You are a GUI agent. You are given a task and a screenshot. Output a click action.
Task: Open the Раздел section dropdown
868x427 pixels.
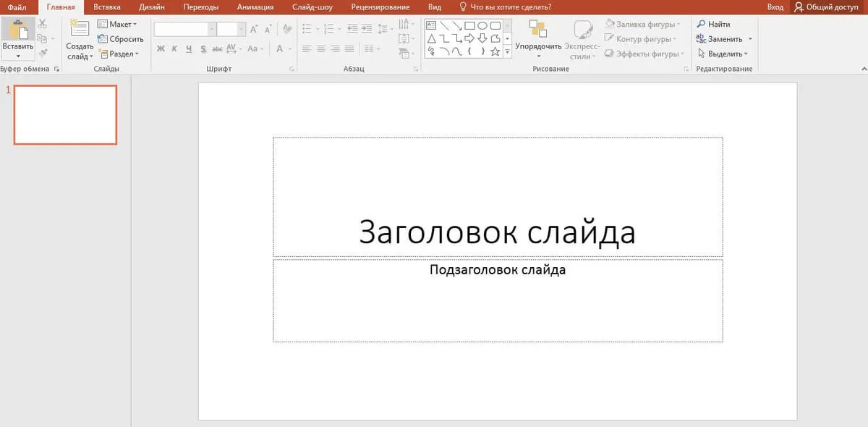(119, 54)
